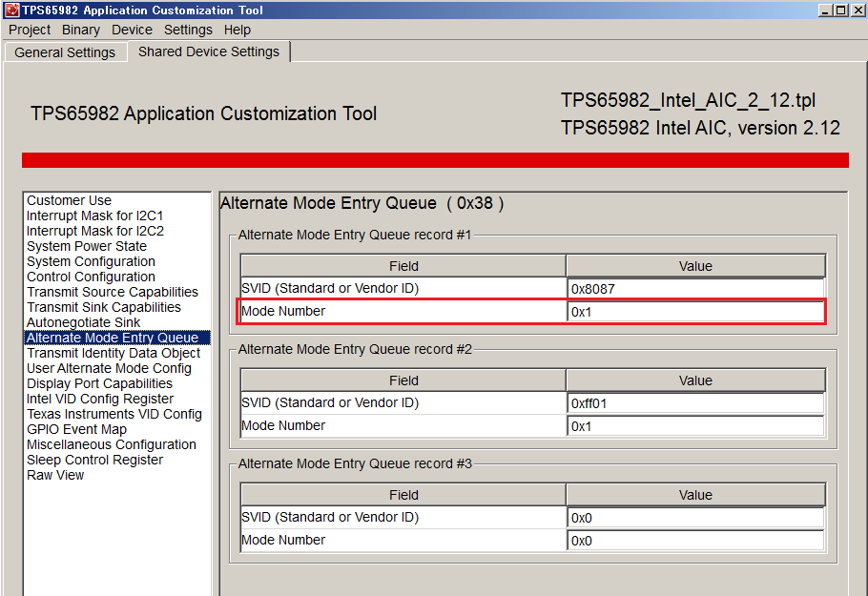868x596 pixels.
Task: Open the Device menu
Action: pos(132,30)
